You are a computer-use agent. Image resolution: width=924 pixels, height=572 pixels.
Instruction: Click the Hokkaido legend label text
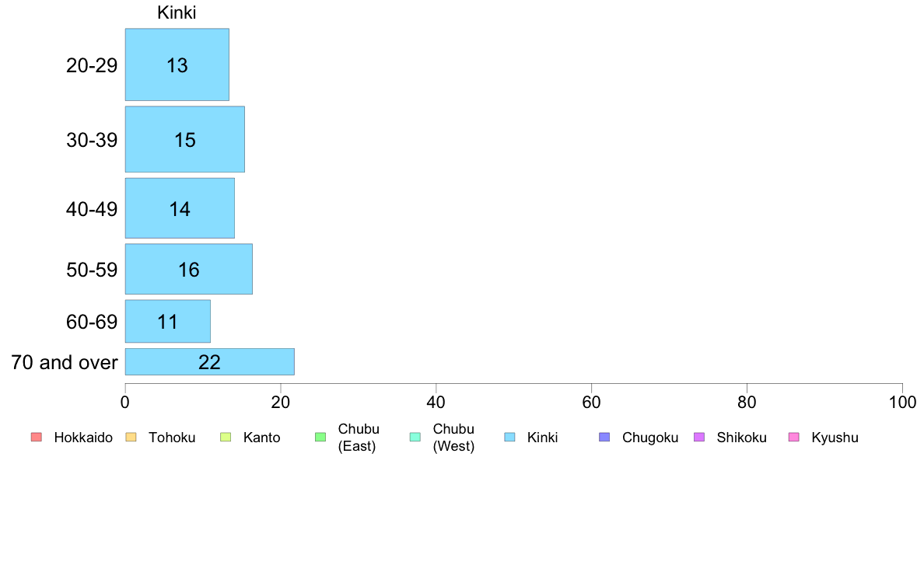pyautogui.click(x=83, y=438)
